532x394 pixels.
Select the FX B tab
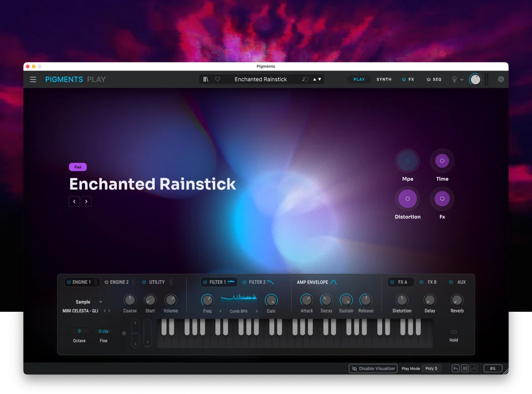point(432,282)
